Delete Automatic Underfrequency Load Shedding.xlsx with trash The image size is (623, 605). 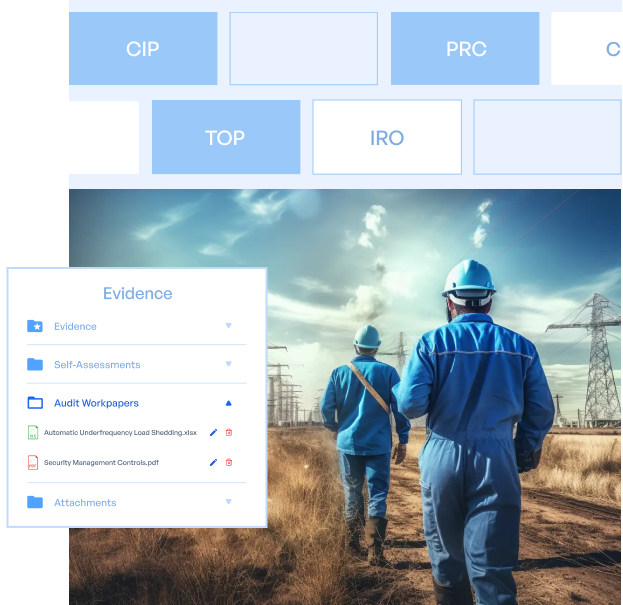click(229, 433)
